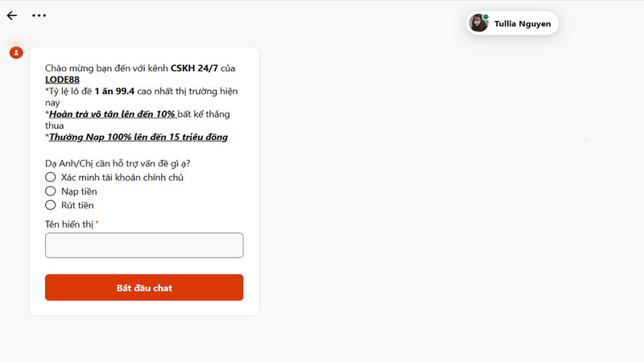Pick the "Rút tiền" radio option

pyautogui.click(x=51, y=205)
